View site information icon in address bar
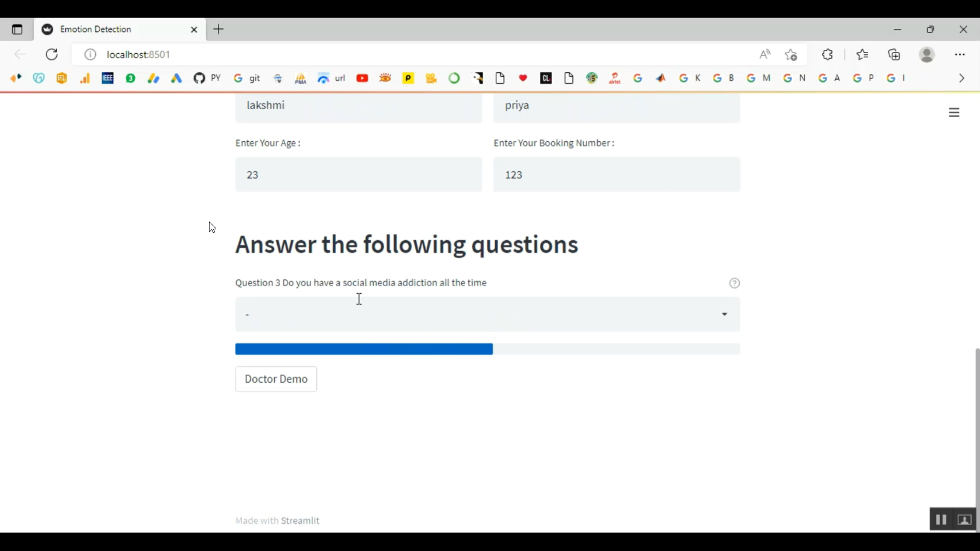Image resolution: width=980 pixels, height=551 pixels. tap(90, 54)
